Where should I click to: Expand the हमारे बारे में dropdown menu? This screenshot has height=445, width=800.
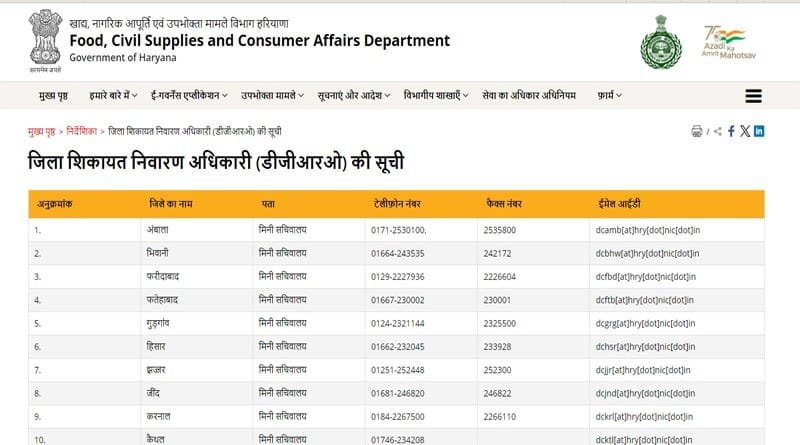(112, 96)
